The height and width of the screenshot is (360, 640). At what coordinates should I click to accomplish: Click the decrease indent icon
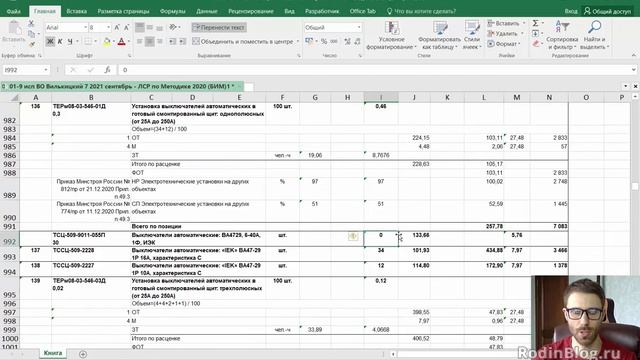pos(172,41)
